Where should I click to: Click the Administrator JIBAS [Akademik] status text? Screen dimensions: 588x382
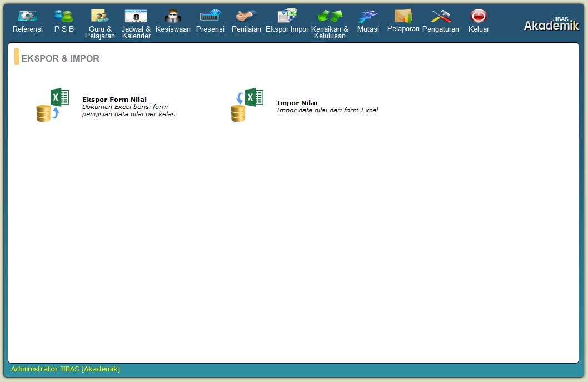point(66,369)
